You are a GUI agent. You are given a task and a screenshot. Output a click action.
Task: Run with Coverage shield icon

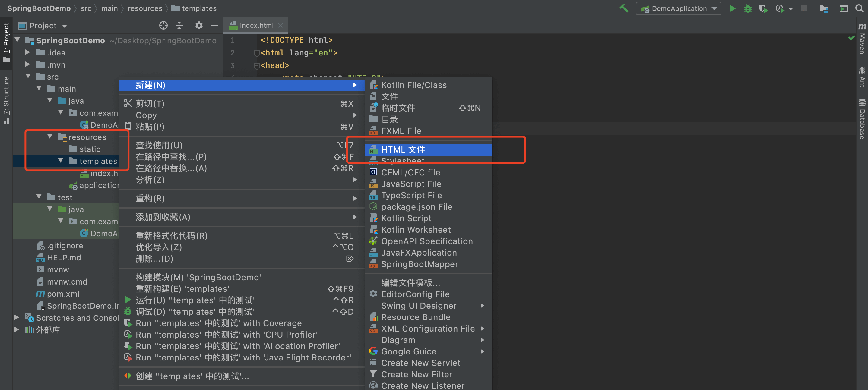click(x=763, y=8)
